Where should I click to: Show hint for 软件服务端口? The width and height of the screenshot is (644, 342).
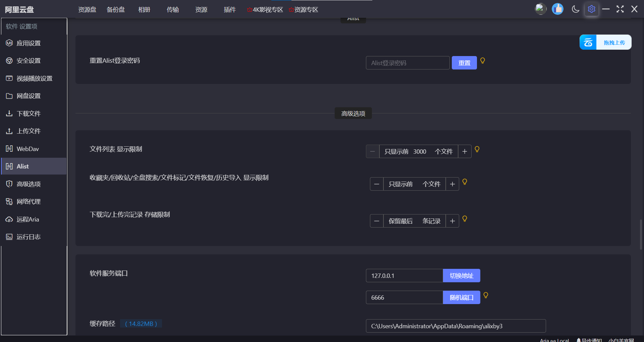point(486,295)
